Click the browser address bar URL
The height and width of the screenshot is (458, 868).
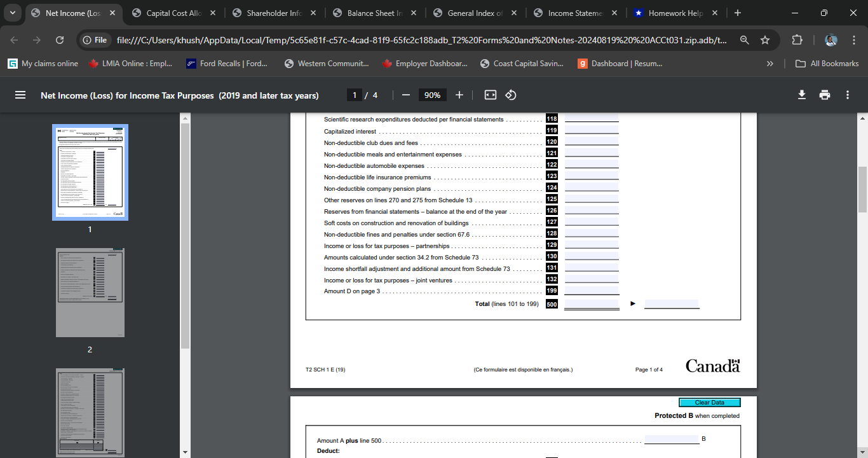point(422,40)
